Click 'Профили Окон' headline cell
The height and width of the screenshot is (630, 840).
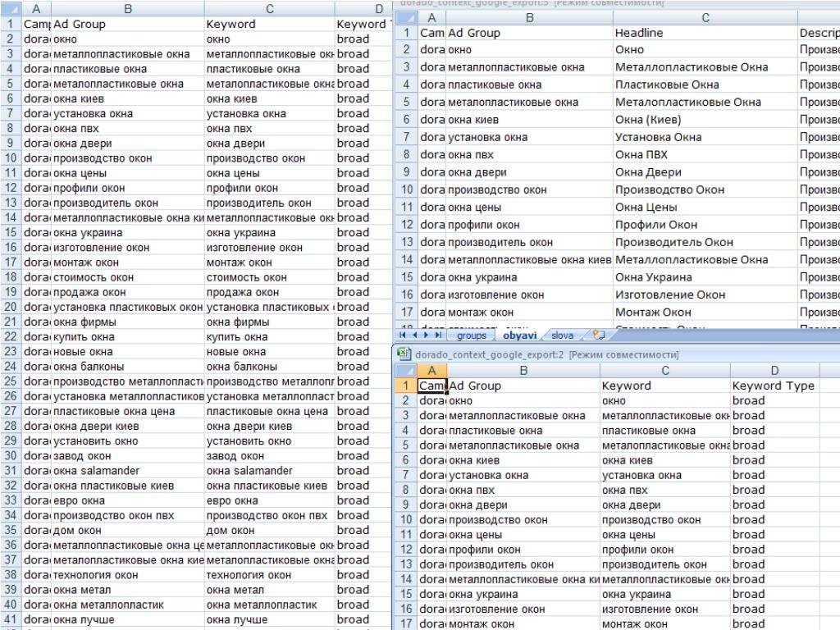pos(705,225)
